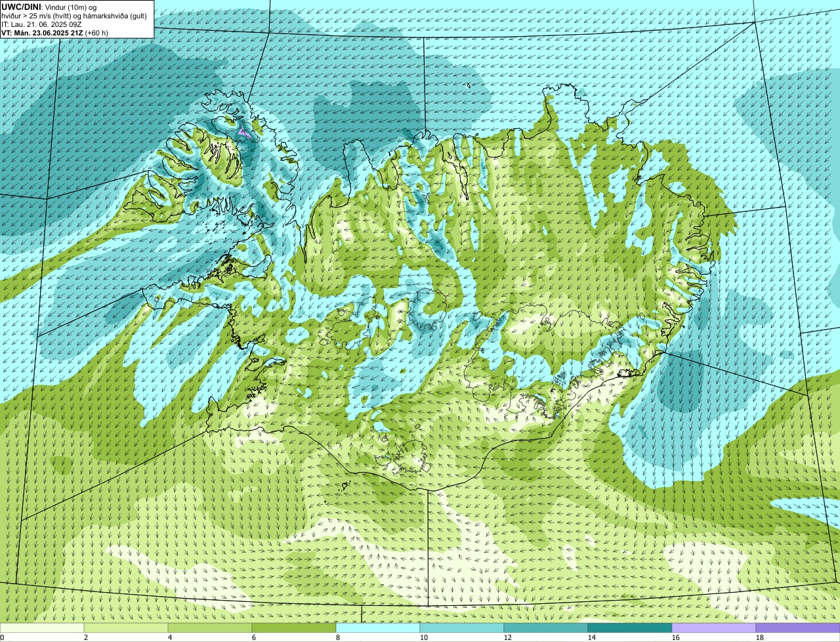Click the 16–18 m/s lavender legend swatch
The image size is (840, 642).
714,628
